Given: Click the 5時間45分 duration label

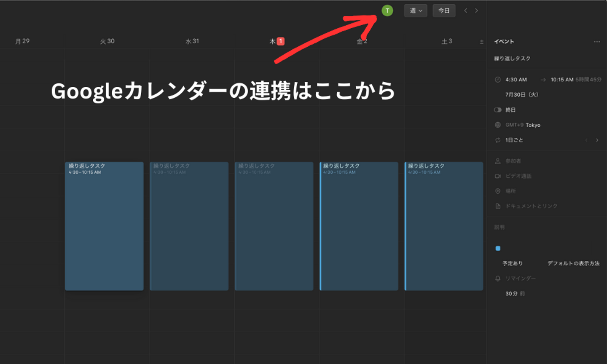Looking at the screenshot, I should pyautogui.click(x=588, y=80).
